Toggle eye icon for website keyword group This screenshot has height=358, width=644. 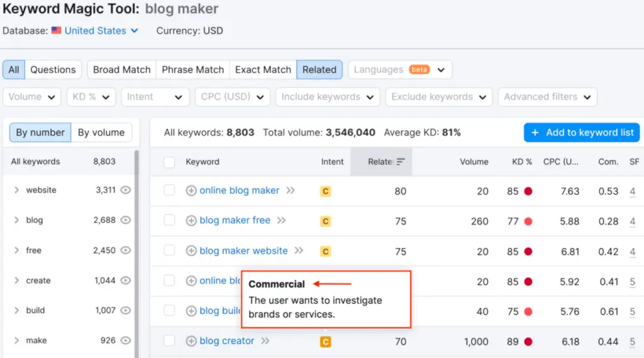(x=126, y=190)
